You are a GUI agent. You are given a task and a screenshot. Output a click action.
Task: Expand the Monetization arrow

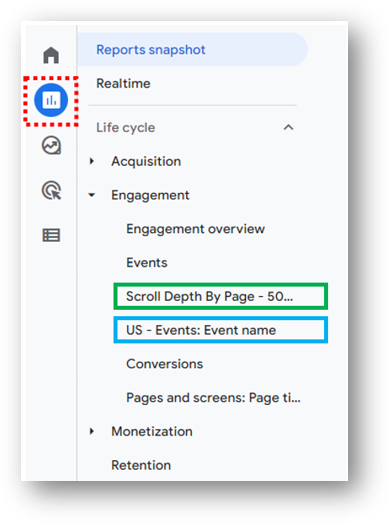pyautogui.click(x=92, y=431)
